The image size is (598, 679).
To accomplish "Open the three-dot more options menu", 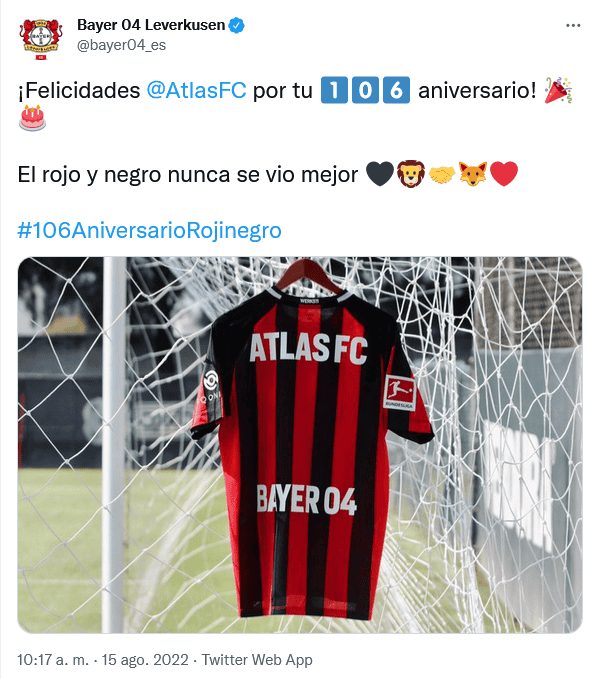I will coord(572,26).
